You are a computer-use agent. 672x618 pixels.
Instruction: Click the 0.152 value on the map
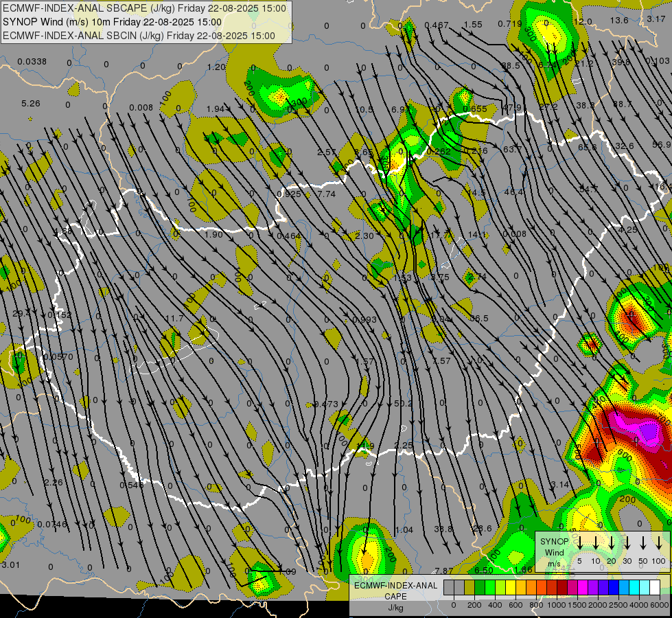[60, 314]
